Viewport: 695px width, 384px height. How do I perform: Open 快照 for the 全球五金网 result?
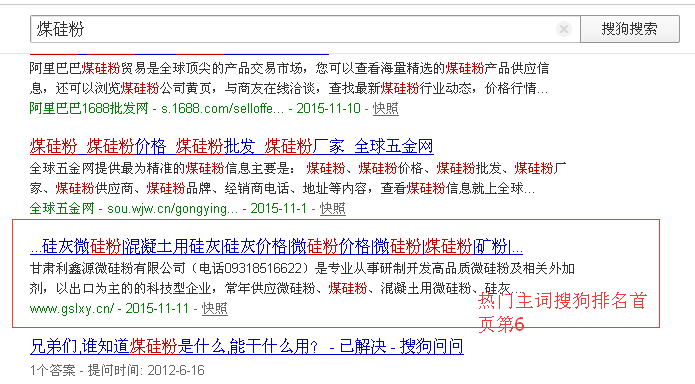[x=332, y=208]
